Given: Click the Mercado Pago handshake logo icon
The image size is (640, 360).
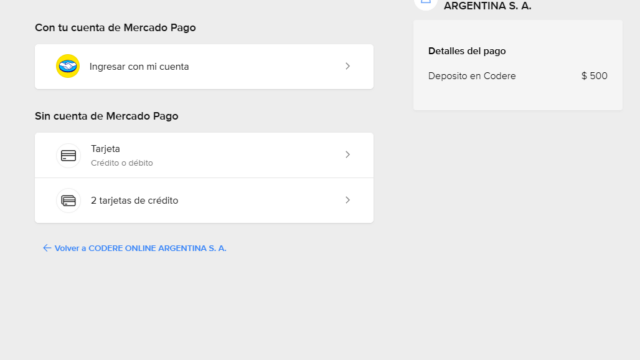Looking at the screenshot, I should [x=68, y=66].
